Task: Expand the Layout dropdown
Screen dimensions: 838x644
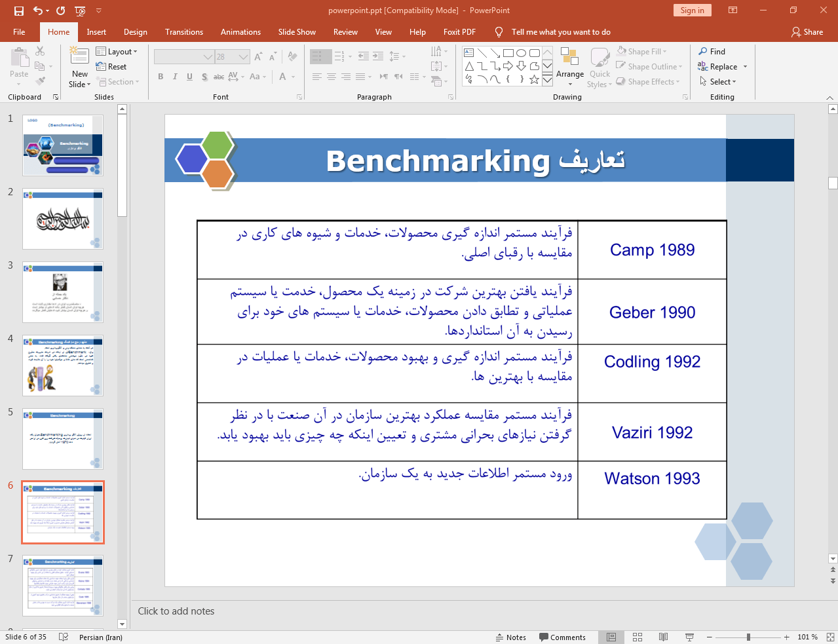Action: [x=117, y=51]
